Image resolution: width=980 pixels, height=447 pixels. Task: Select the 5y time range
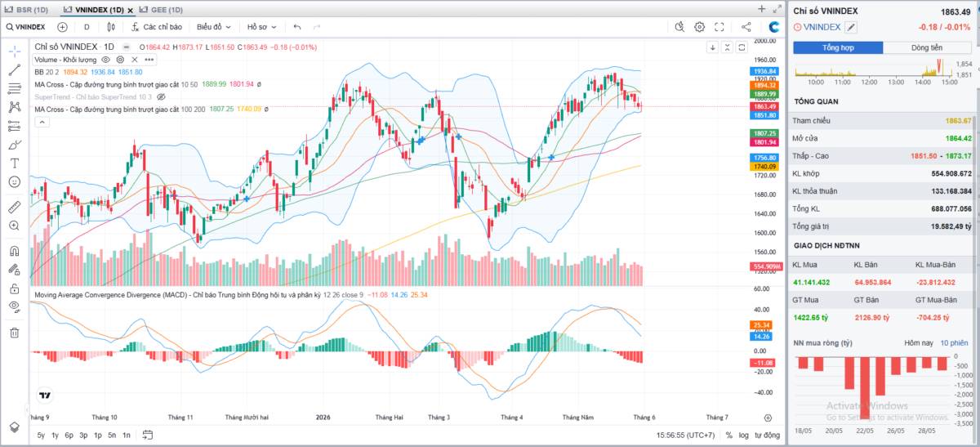click(41, 435)
